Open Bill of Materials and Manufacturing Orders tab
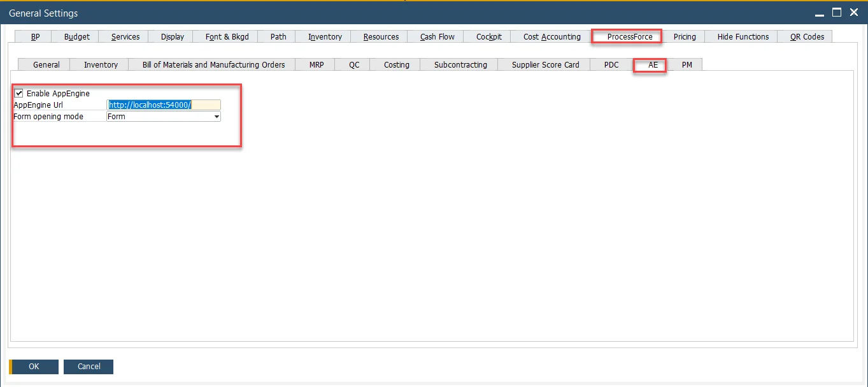Viewport: 868px width, 387px height. pyautogui.click(x=213, y=64)
